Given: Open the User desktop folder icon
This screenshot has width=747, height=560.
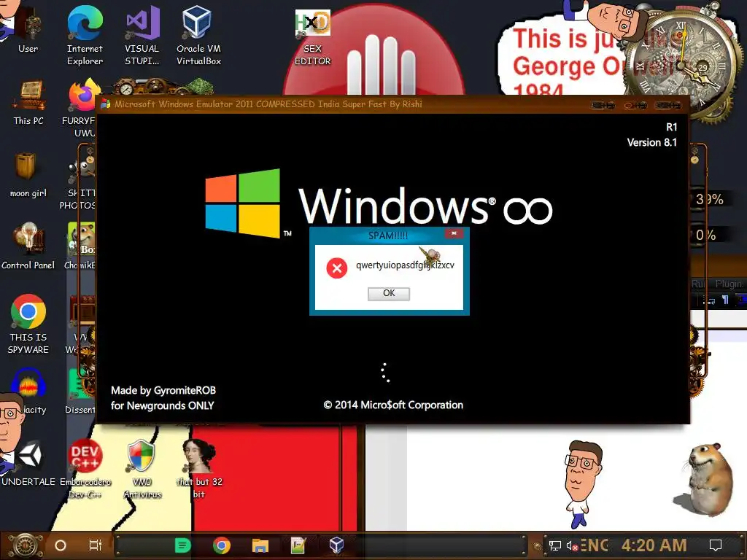Looking at the screenshot, I should (x=28, y=28).
